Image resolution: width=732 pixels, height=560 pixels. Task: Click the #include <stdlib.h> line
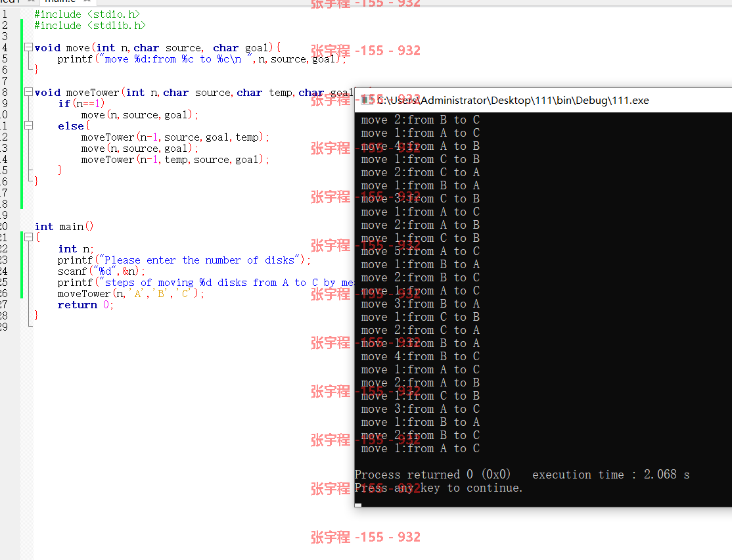tap(90, 26)
